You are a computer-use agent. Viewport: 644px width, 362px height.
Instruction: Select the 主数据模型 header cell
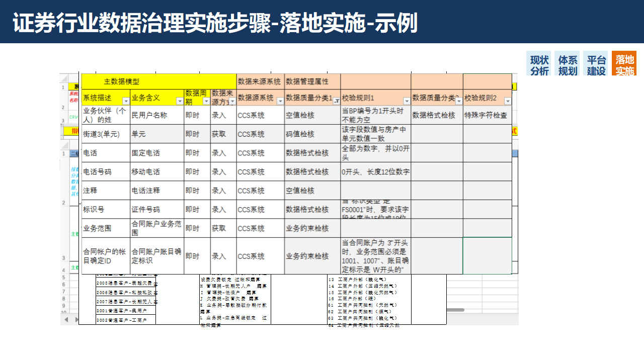coord(159,81)
